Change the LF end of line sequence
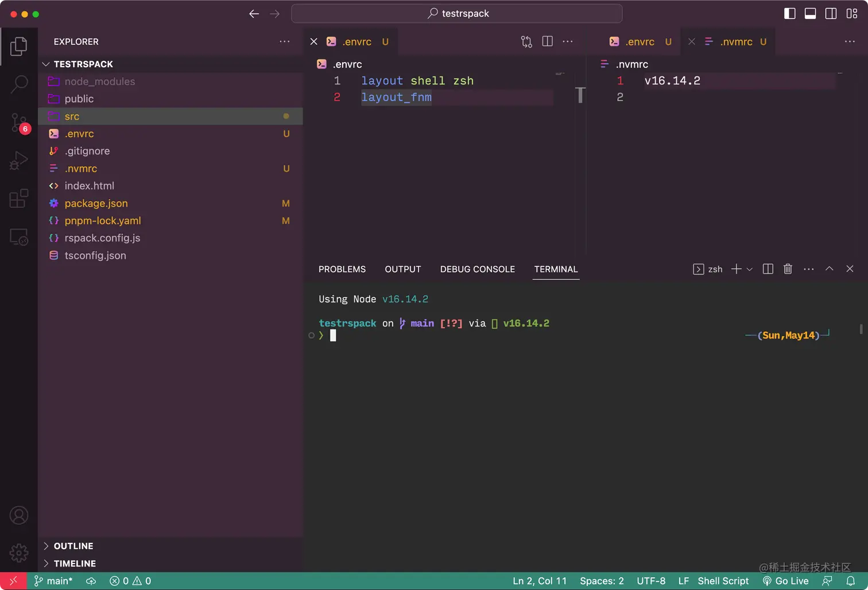This screenshot has height=590, width=868. pos(683,581)
